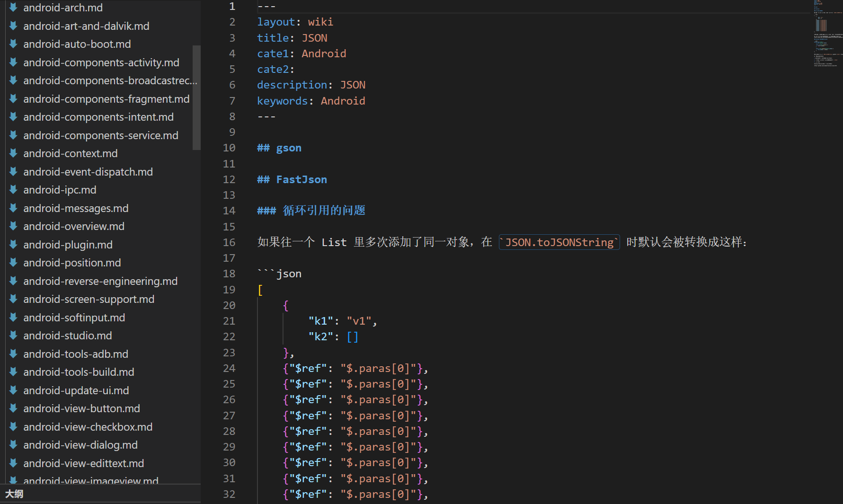The width and height of the screenshot is (843, 504).
Task: Click "keywords: Android" line
Action: [311, 101]
